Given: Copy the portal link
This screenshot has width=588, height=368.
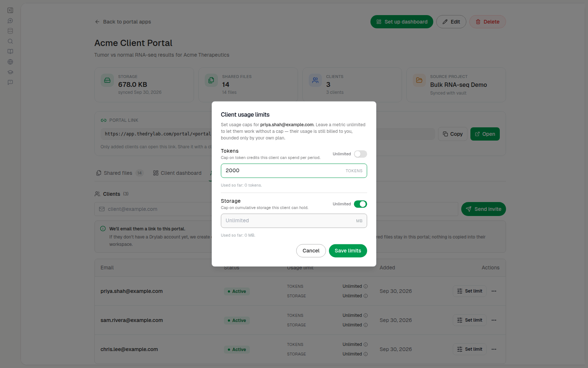Looking at the screenshot, I should [x=452, y=134].
